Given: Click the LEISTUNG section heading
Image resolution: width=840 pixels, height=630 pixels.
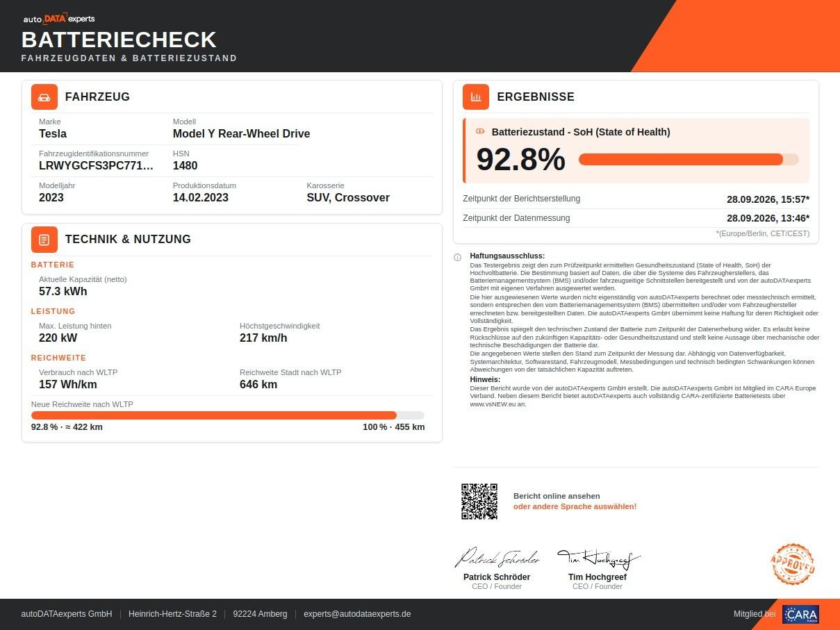Looking at the screenshot, I should (x=53, y=311).
